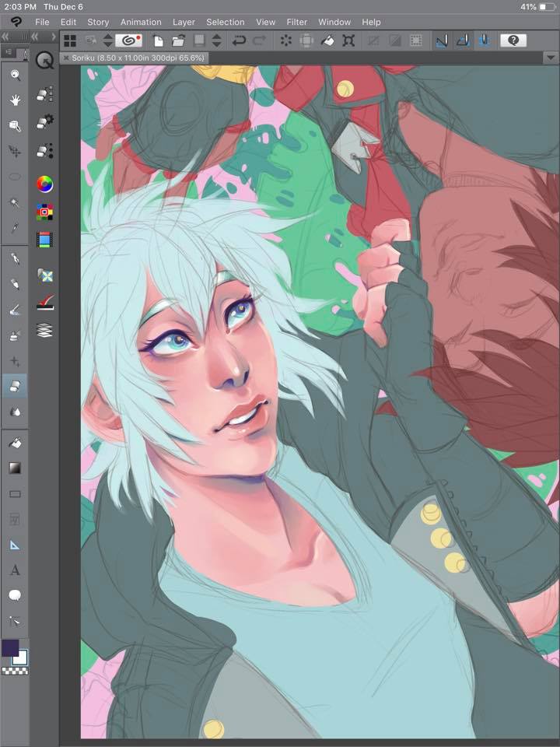Open the Filter menu

pyautogui.click(x=296, y=22)
